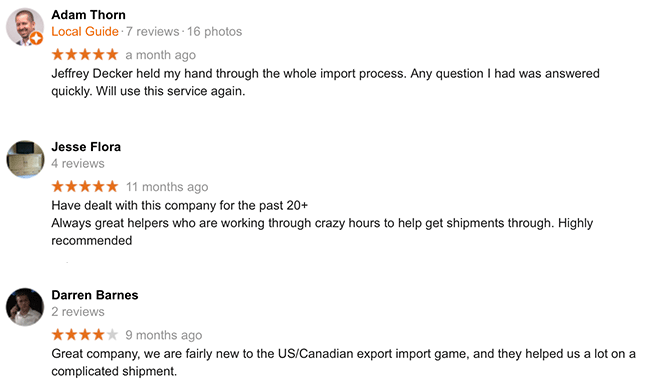Click Adam Thorn's 7 reviews count
Viewport: 658px width, 387px height.
tap(152, 31)
